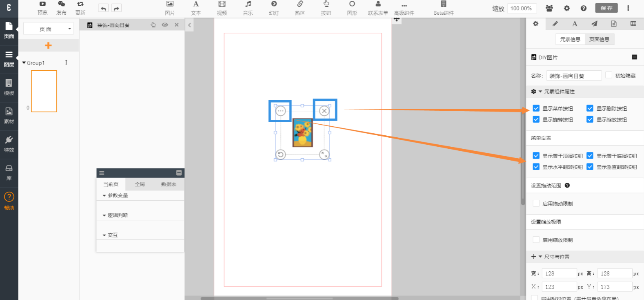Viewport: 644px width, 300px height.
Task: Toggle eye visibility of 装饰-画向日葵 layer
Action: (x=165, y=25)
